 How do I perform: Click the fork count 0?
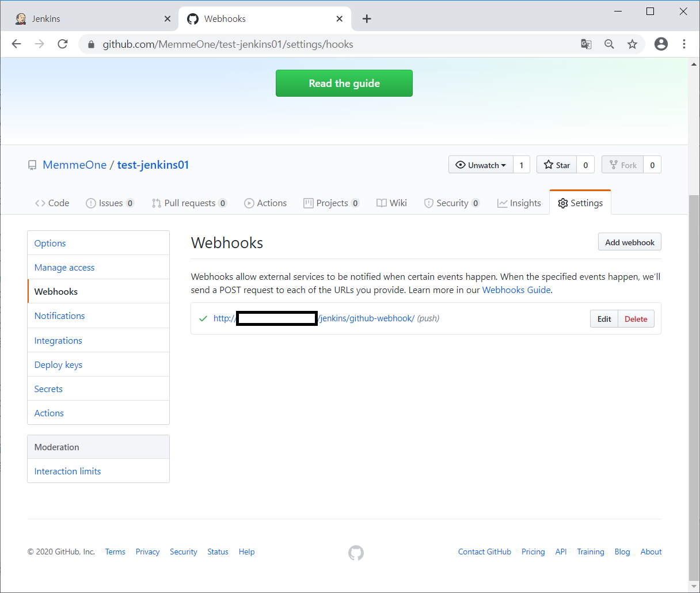pyautogui.click(x=652, y=165)
